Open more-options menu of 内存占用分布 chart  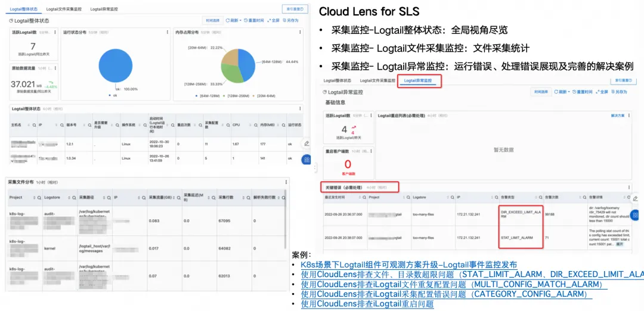(x=301, y=32)
